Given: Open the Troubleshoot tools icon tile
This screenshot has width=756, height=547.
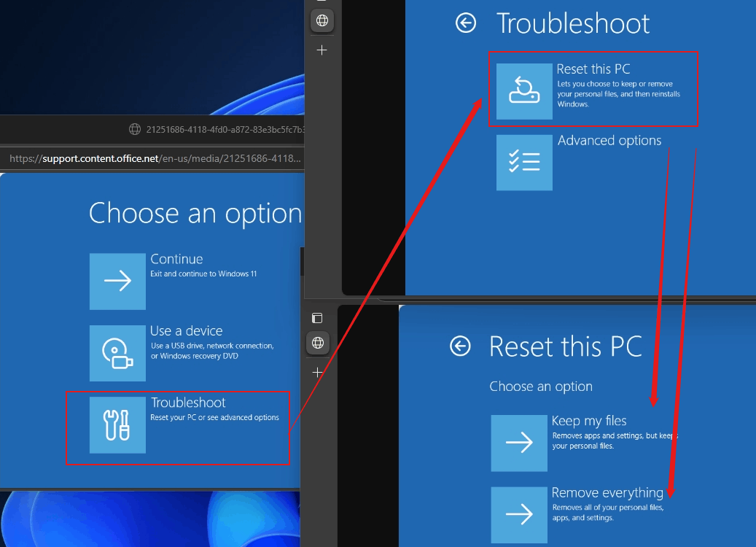Looking at the screenshot, I should [x=117, y=425].
